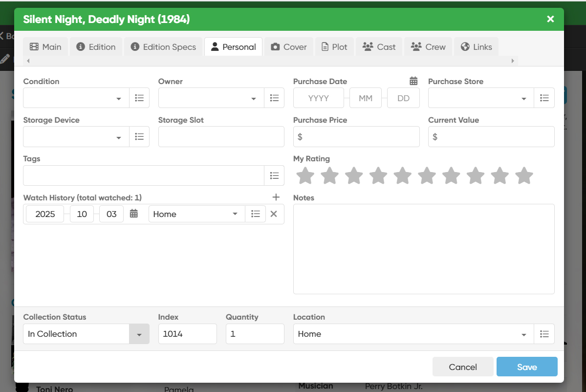The image size is (586, 392).
Task: Set My Rating to five stars
Action: coord(402,176)
